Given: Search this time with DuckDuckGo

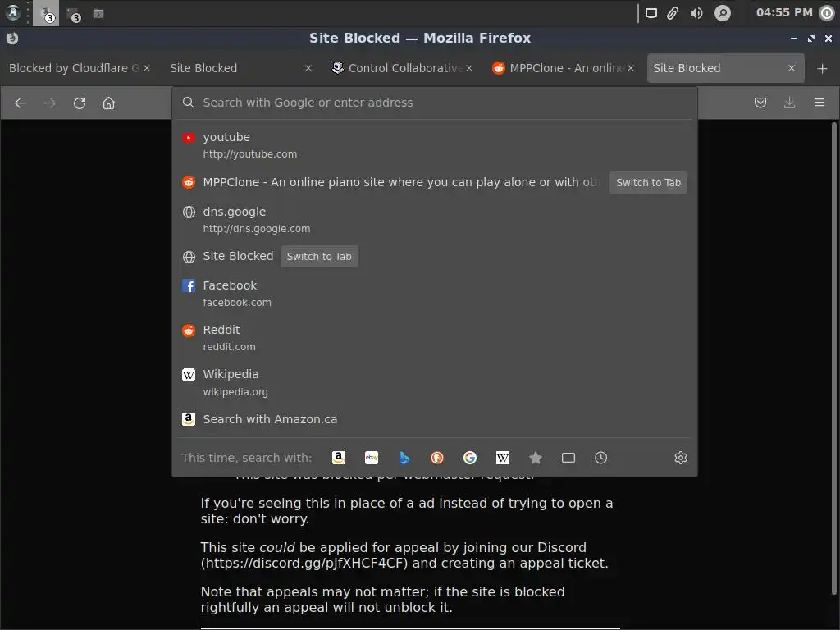Looking at the screenshot, I should [x=437, y=458].
